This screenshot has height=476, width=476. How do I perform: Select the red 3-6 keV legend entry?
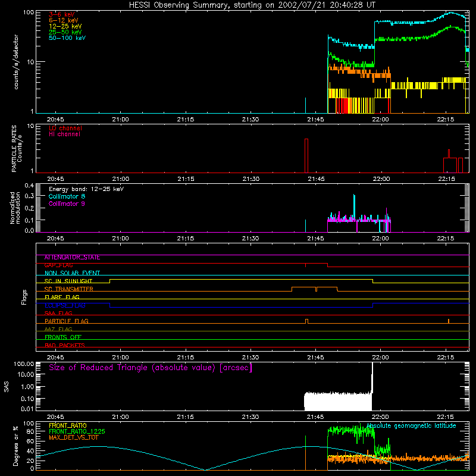click(62, 14)
